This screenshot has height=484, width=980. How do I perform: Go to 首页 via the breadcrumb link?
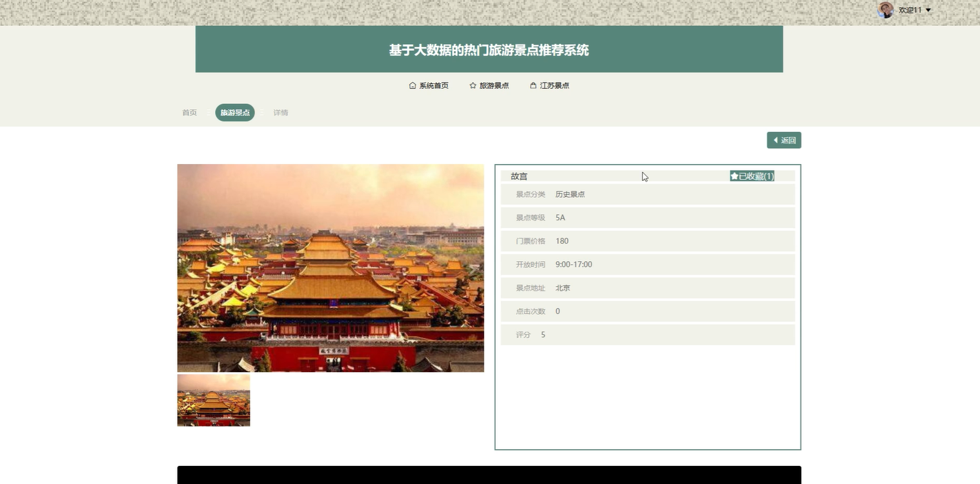189,112
